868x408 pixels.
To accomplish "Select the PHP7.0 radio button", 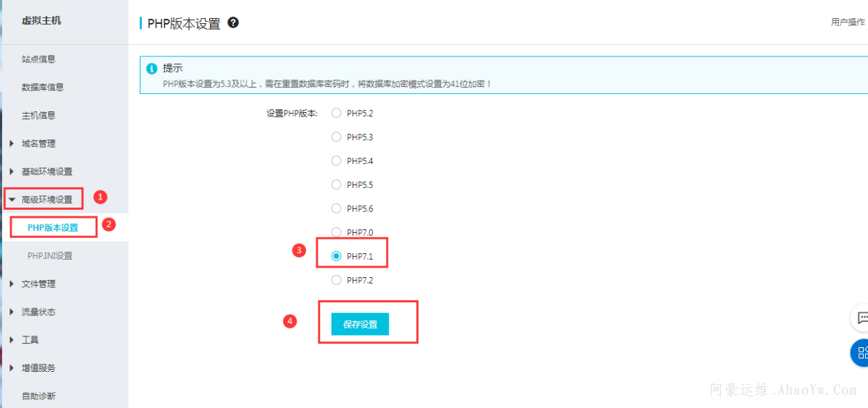I will 336,232.
